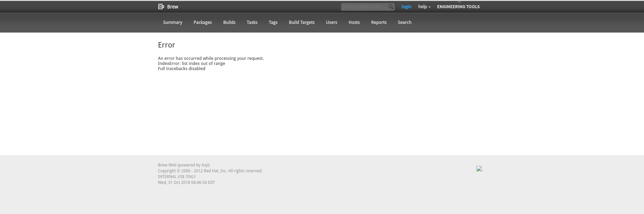The width and height of the screenshot is (644, 214).
Task: Open the Build Targets tab
Action: 302,23
